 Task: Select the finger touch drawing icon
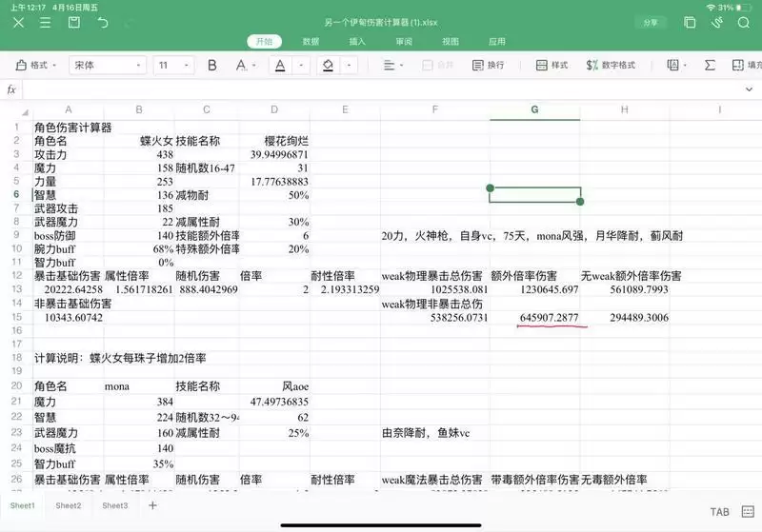[x=717, y=22]
